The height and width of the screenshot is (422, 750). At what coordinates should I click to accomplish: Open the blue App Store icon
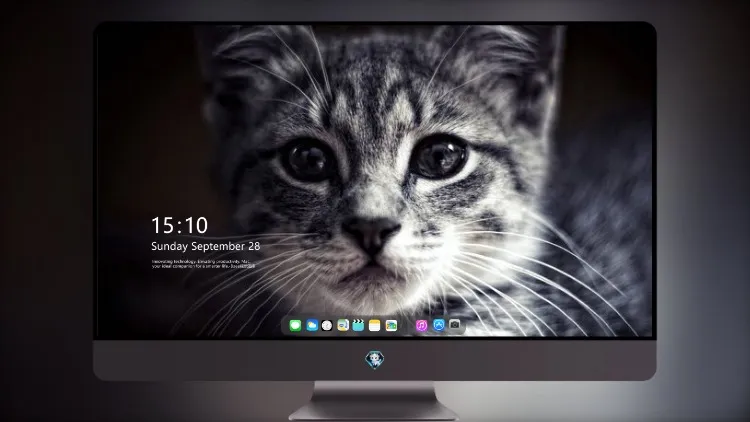pyautogui.click(x=439, y=325)
